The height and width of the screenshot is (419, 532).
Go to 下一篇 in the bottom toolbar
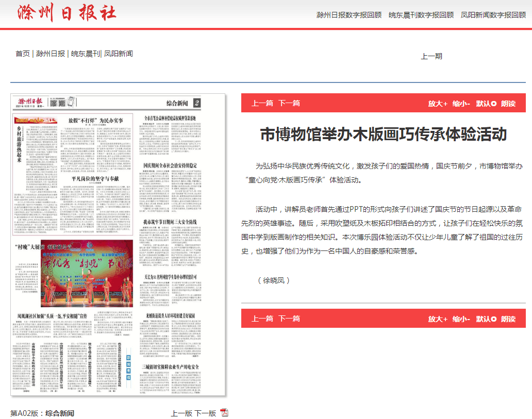coord(289,319)
